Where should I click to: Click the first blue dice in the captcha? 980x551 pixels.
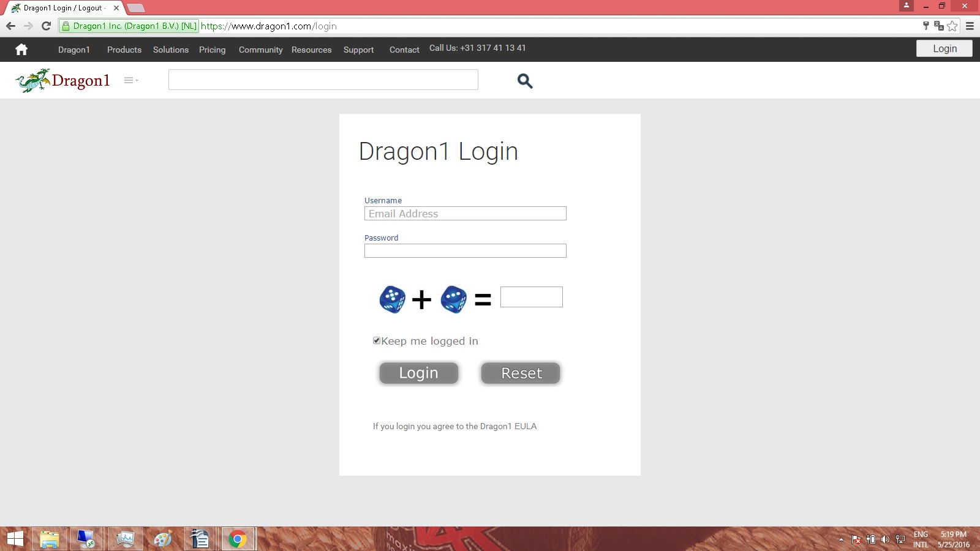click(392, 299)
